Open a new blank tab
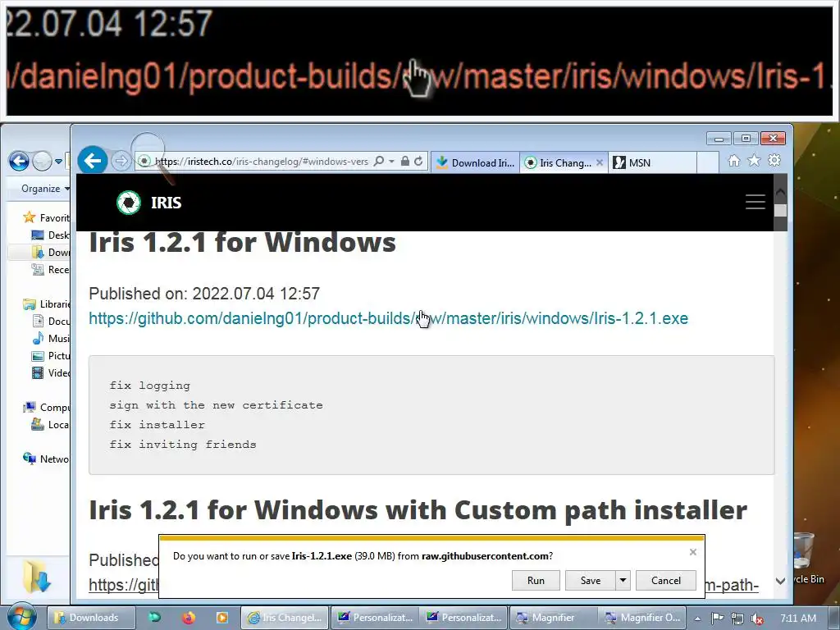The width and height of the screenshot is (840, 630). [708, 162]
